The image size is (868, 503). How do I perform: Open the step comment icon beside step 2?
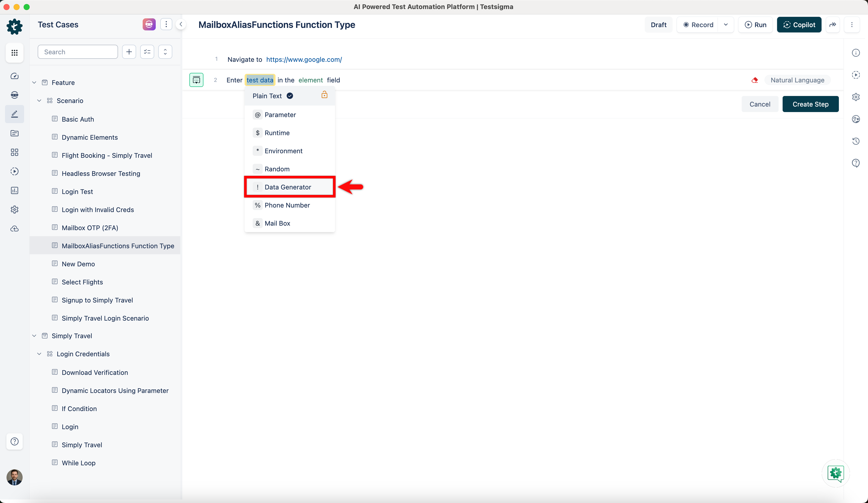click(x=196, y=80)
